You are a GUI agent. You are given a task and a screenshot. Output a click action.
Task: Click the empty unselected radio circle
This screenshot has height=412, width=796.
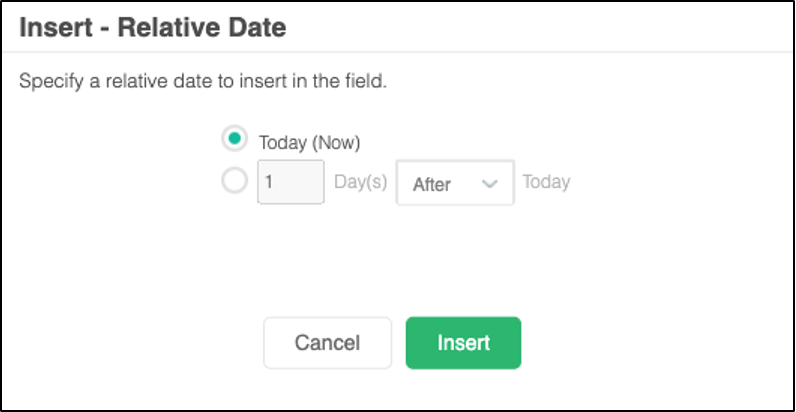[234, 182]
